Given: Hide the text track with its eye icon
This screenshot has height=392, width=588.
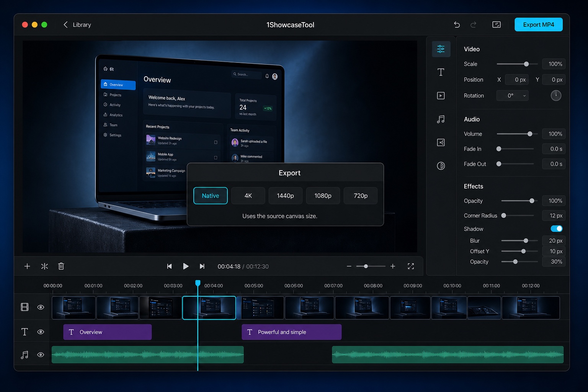Looking at the screenshot, I should [41, 332].
